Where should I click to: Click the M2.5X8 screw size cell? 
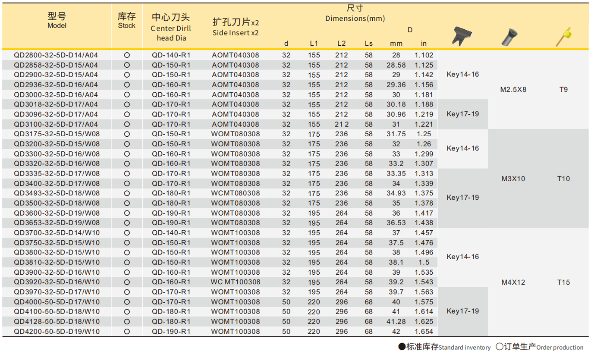513,90
